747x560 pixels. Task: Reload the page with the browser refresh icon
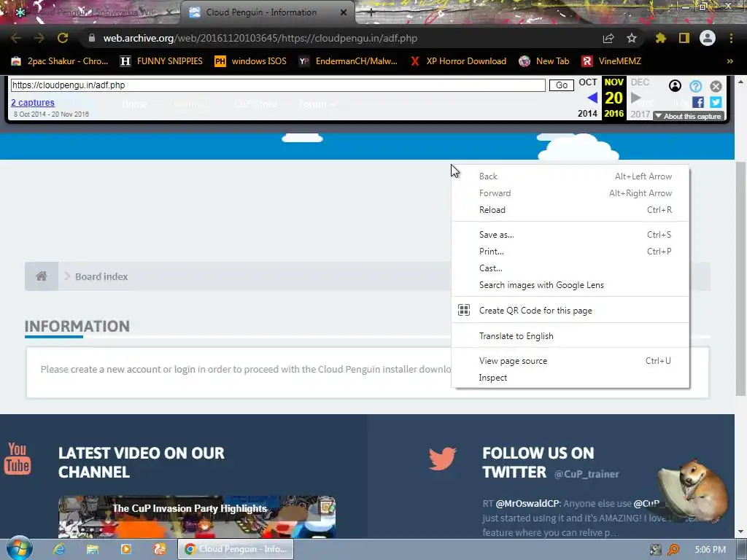click(x=63, y=38)
